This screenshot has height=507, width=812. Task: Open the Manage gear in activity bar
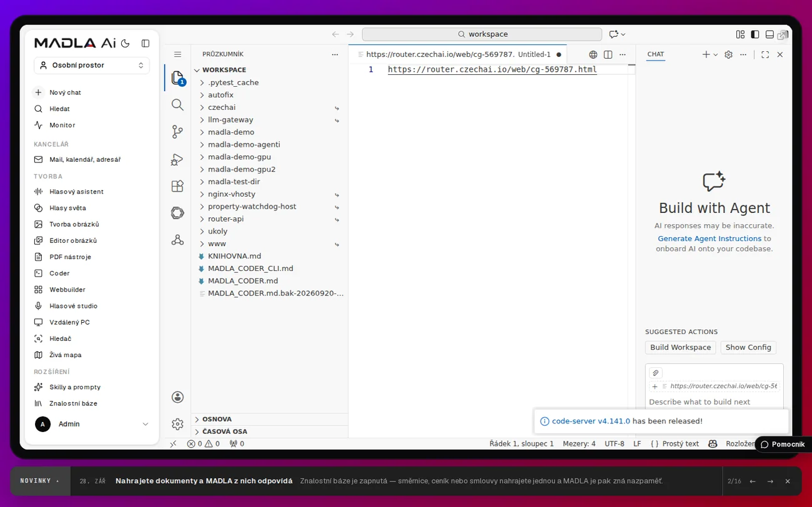click(177, 424)
